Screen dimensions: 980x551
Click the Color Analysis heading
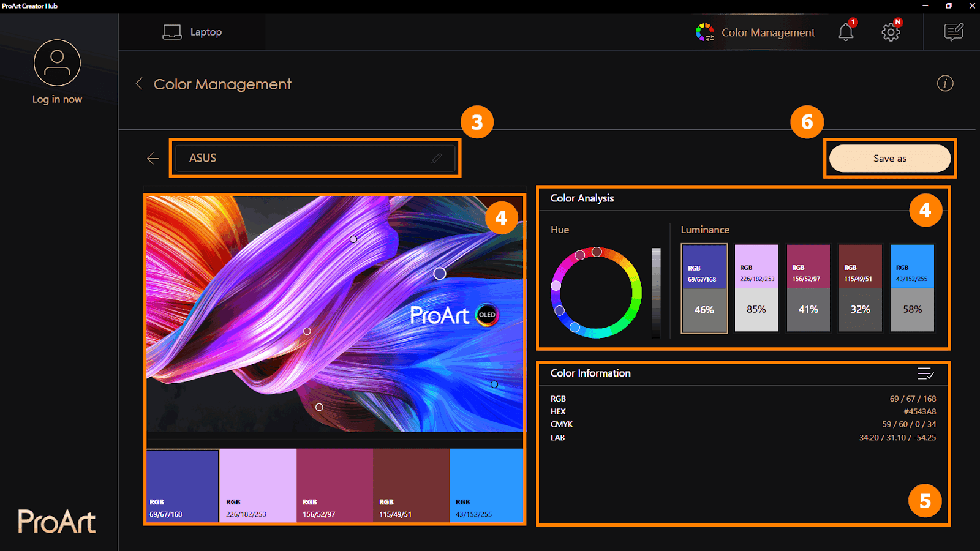click(582, 198)
